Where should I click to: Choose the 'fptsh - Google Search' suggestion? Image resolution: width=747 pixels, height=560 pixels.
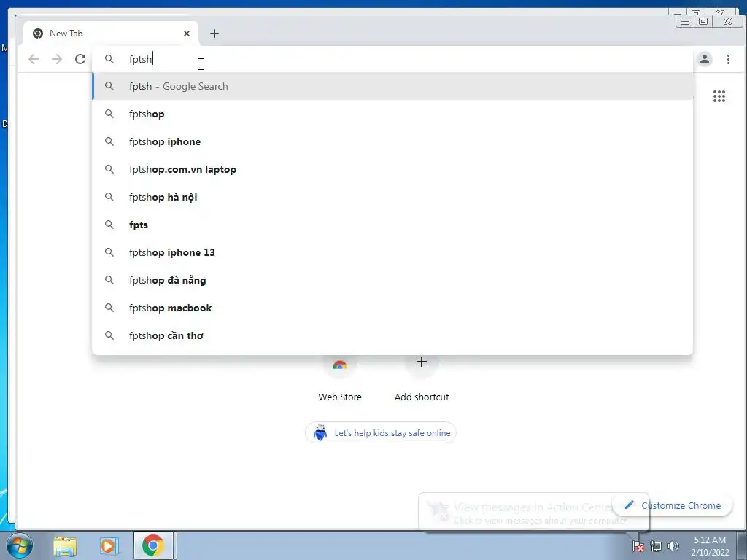[x=392, y=86]
